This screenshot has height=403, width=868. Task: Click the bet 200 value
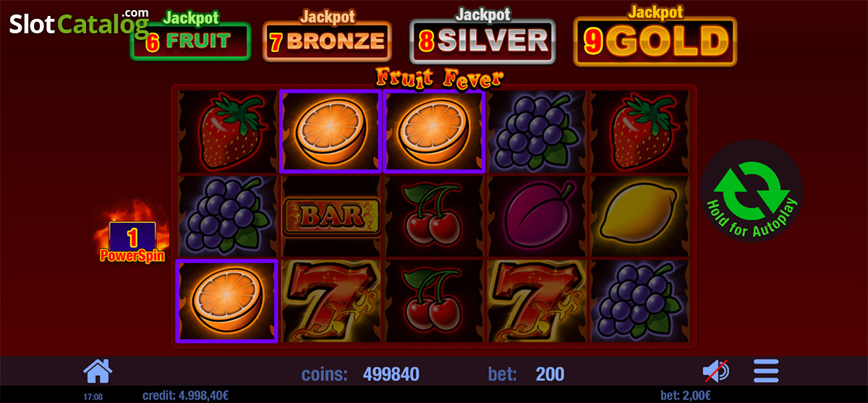[550, 374]
